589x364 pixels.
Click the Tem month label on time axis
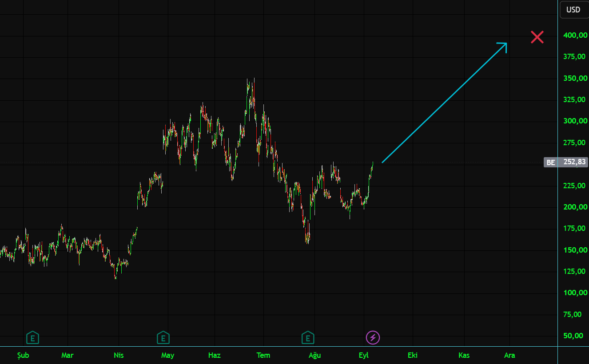click(263, 355)
